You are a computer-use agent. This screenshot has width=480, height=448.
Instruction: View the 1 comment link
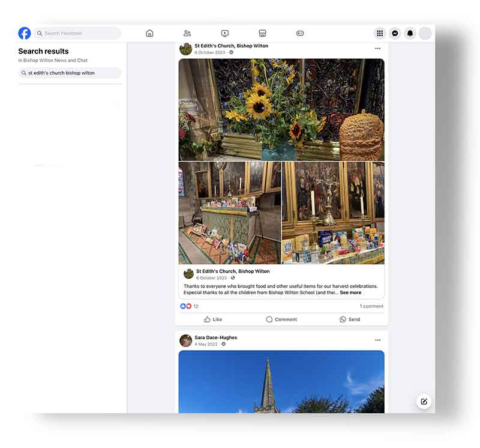(x=371, y=306)
